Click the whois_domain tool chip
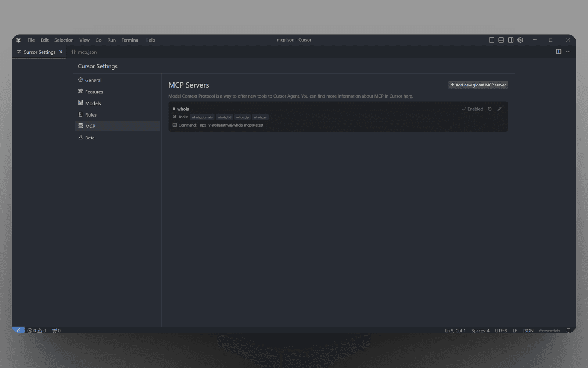 [202, 117]
